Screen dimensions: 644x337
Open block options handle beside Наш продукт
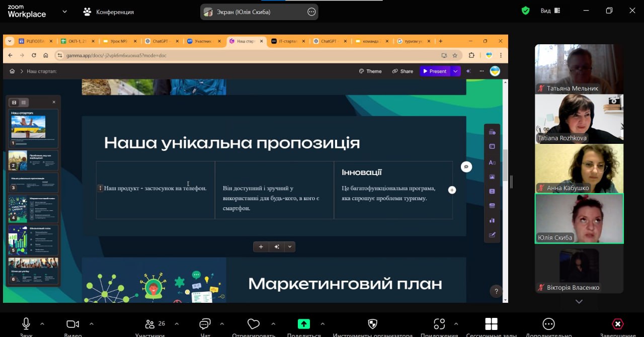point(100,188)
